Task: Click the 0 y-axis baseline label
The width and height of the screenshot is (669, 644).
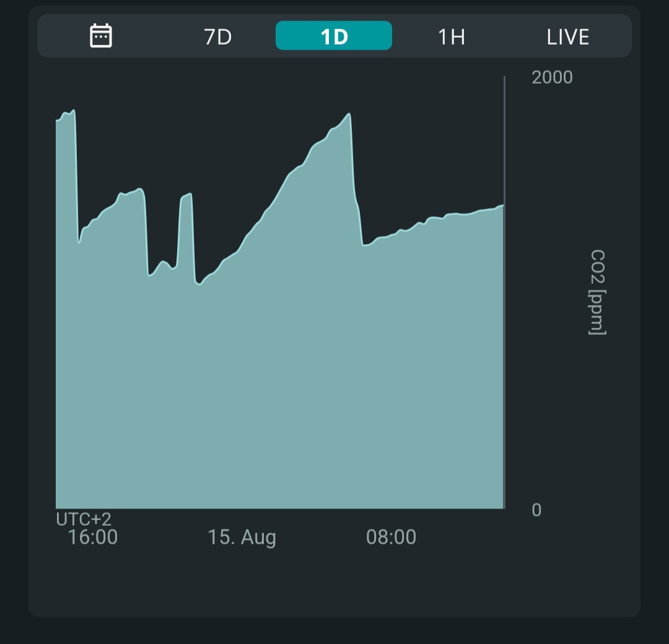Action: (x=536, y=510)
